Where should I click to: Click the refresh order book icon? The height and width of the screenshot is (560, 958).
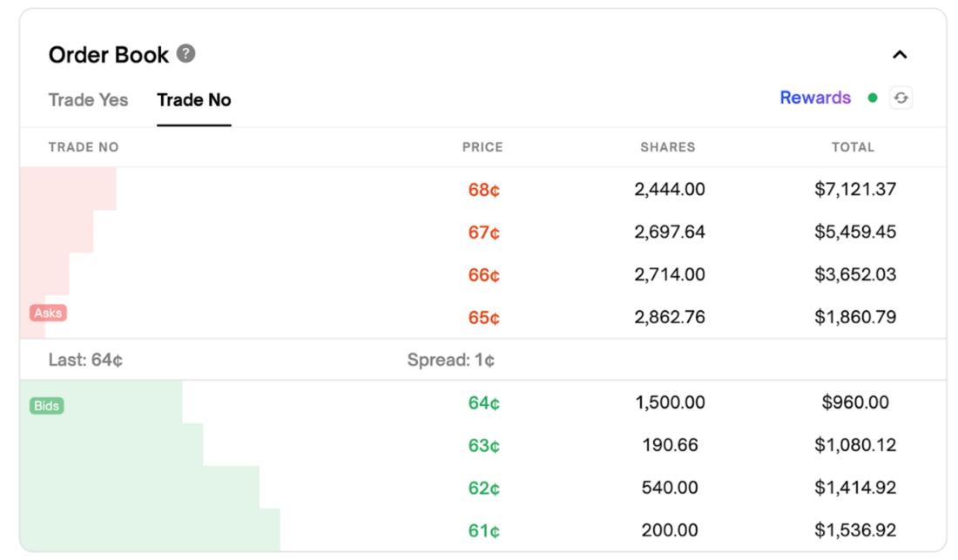[x=901, y=98]
